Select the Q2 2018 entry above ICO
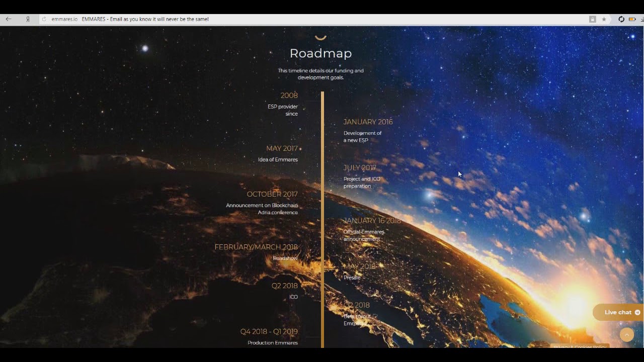 (x=285, y=286)
